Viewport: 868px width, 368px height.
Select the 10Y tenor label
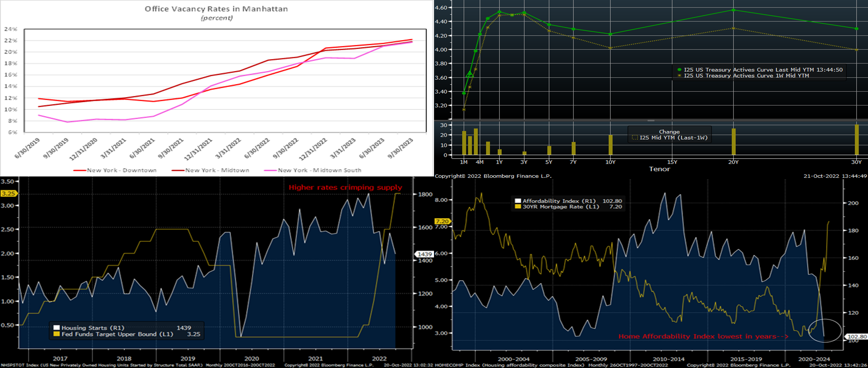pos(610,162)
